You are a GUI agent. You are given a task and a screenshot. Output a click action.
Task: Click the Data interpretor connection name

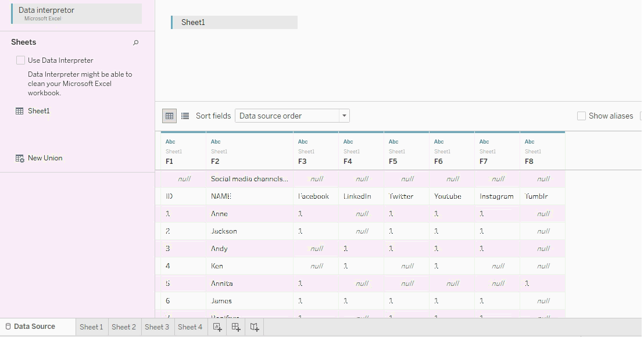point(46,10)
